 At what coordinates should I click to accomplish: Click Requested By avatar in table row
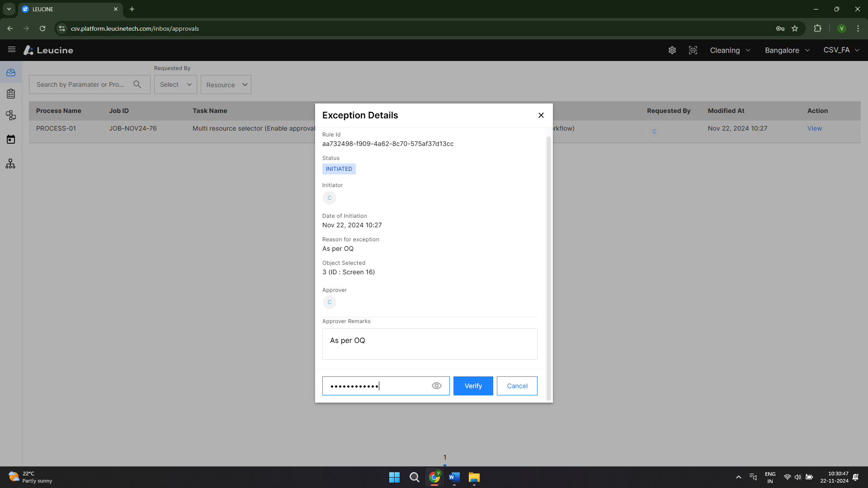click(654, 131)
